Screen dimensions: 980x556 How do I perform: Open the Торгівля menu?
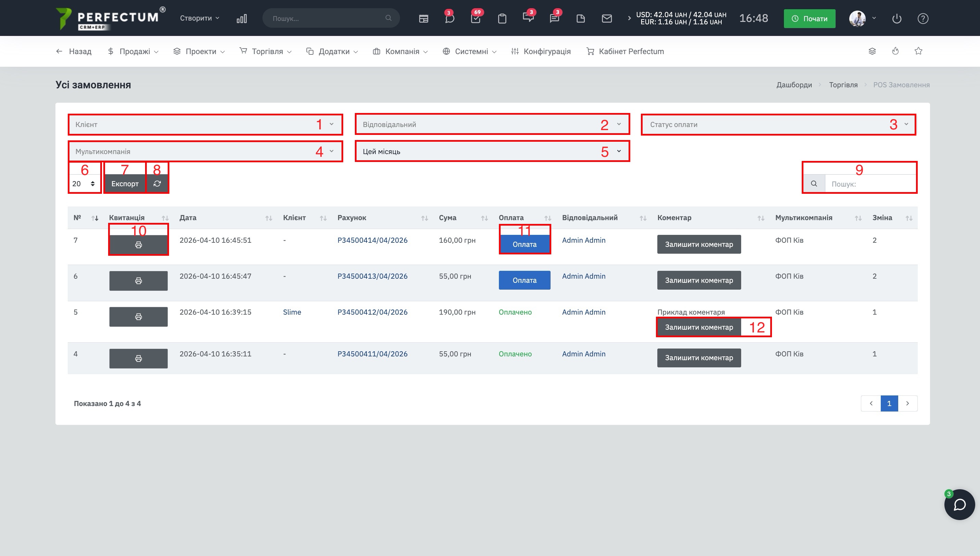266,51
